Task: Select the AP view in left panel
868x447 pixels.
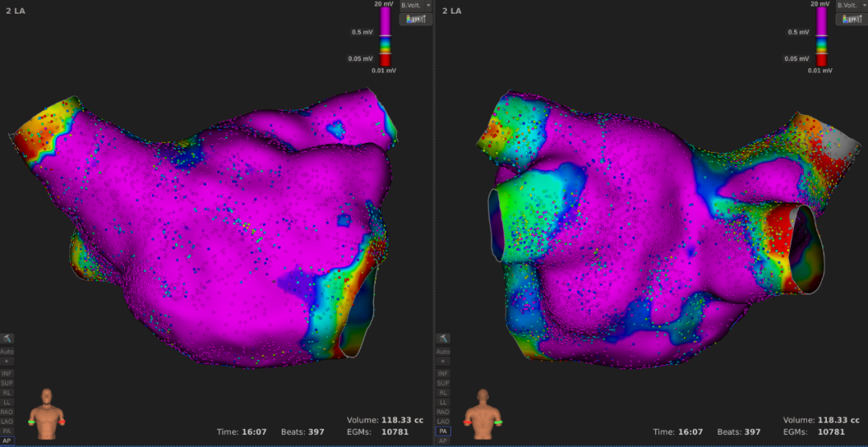Action: (x=7, y=441)
